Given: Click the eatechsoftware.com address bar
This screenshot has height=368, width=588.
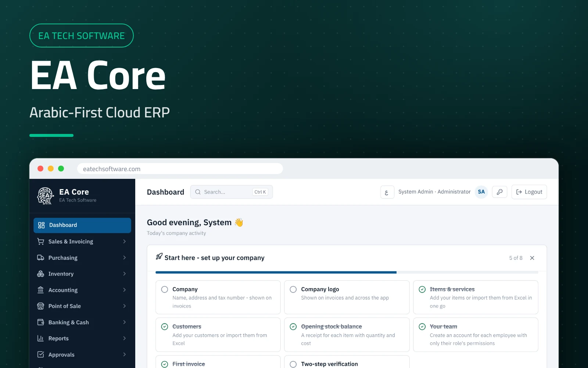Looking at the screenshot, I should [180, 169].
